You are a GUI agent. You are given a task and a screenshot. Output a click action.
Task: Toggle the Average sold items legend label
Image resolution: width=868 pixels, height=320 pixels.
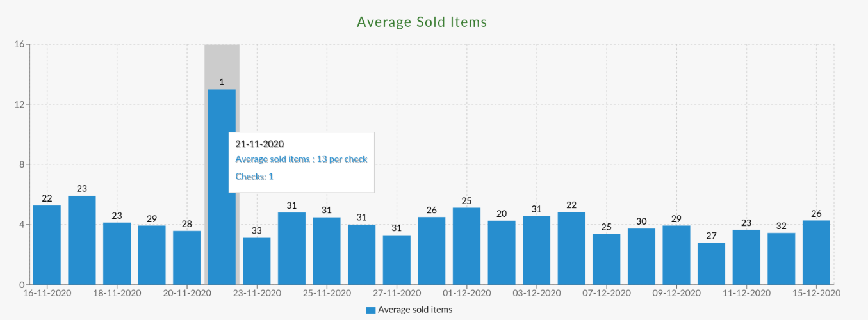(414, 310)
